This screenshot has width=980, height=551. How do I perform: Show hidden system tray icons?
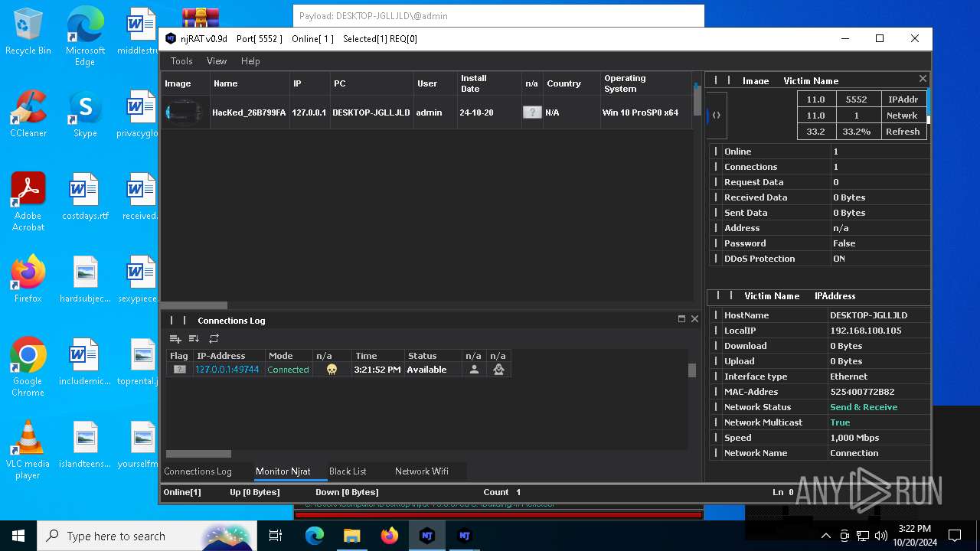click(825, 536)
